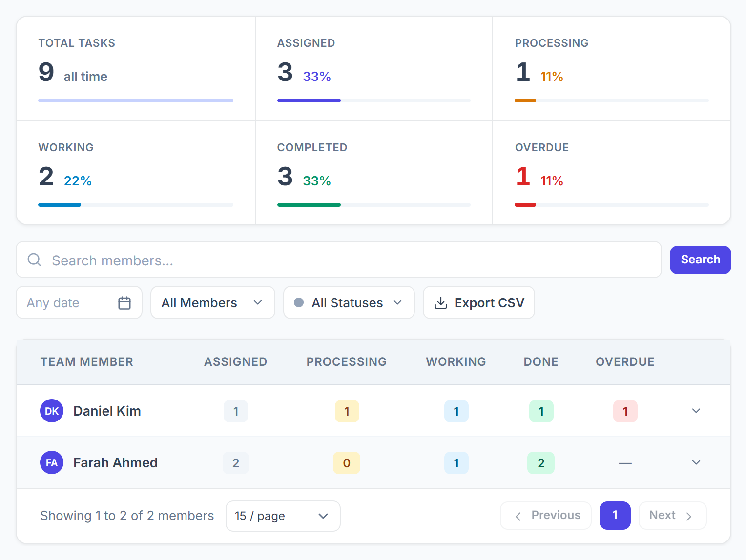Viewport: 746px width, 560px height.
Task: Click the Total Tasks progress bar
Action: (136, 100)
